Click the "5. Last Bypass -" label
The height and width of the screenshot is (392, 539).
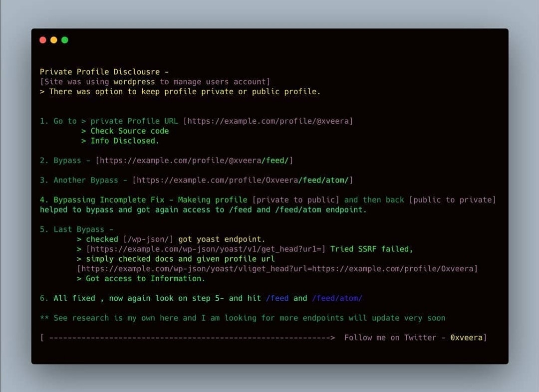coord(77,229)
